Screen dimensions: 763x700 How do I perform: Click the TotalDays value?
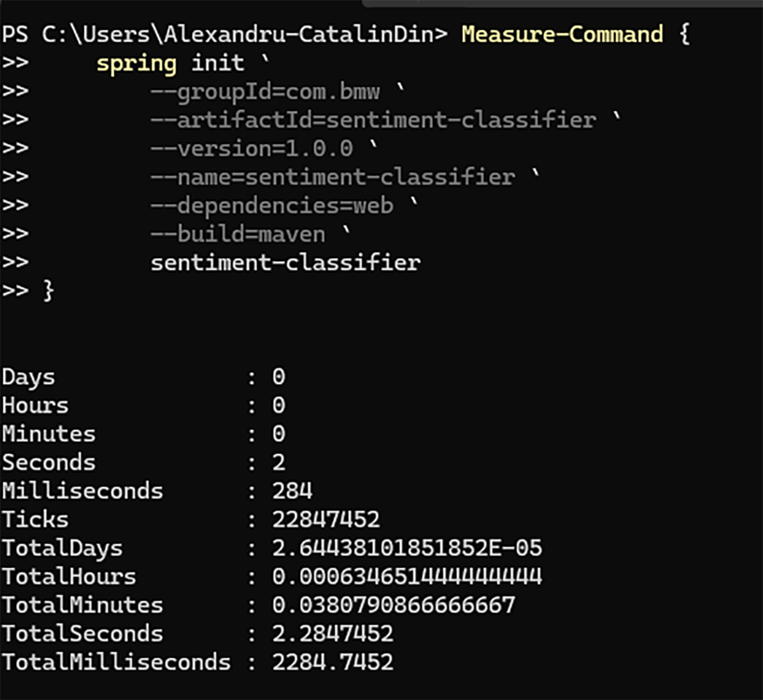407,548
